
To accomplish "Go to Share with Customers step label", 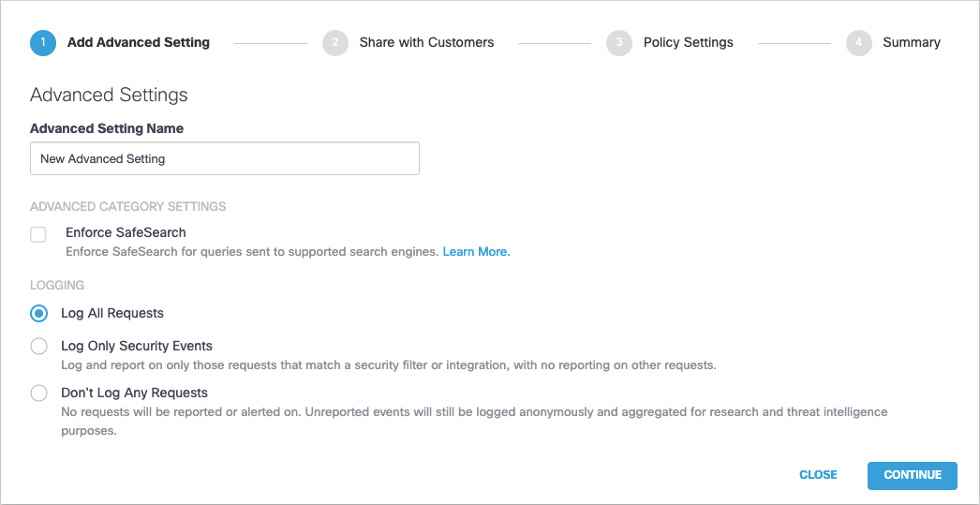I will tap(426, 42).
